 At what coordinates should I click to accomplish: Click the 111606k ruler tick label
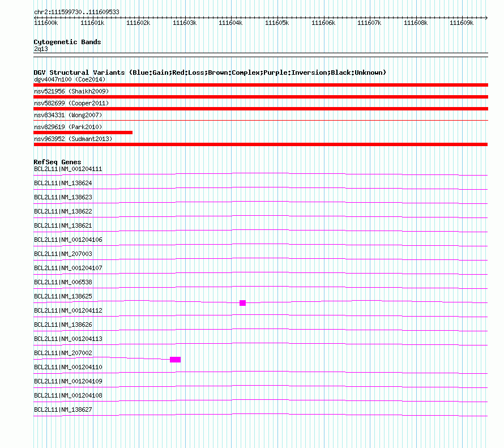tap(323, 23)
